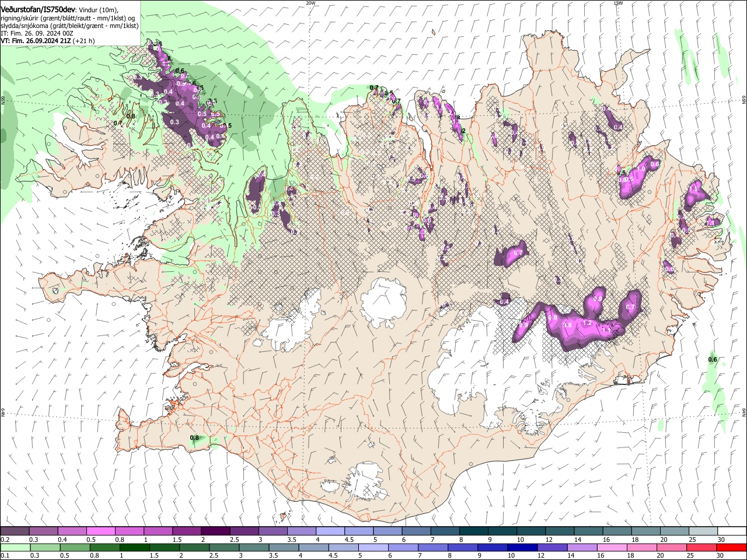Pick top-row lavender swatch between 4 and 4.5
Viewport: 747px width, 560px height.
click(330, 531)
